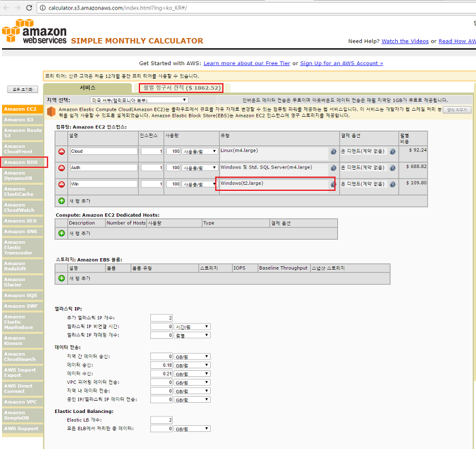Open type settings for Linux(m4.large)
Viewport: 476px width, 449px height.
[333, 151]
